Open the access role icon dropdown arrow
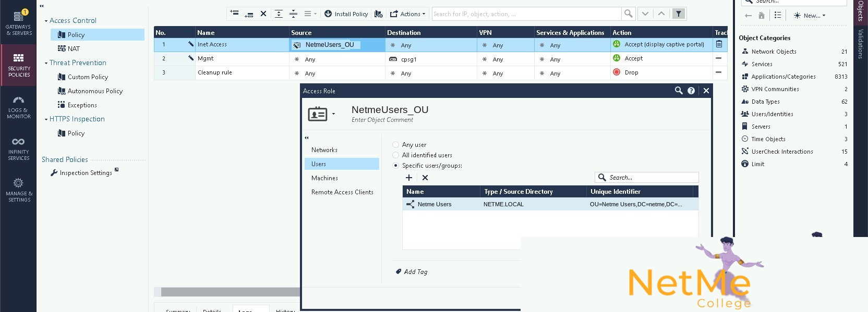 pos(333,114)
